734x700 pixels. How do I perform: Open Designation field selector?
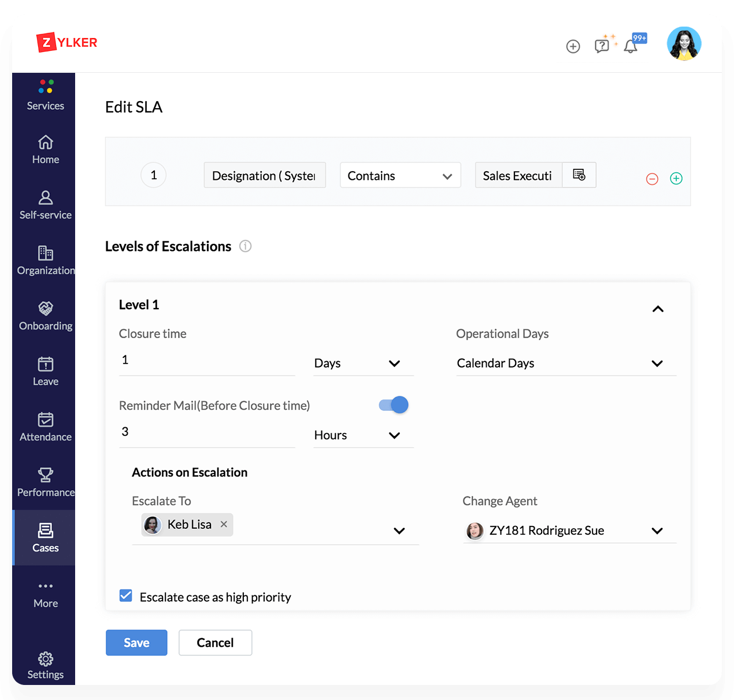[x=265, y=175]
